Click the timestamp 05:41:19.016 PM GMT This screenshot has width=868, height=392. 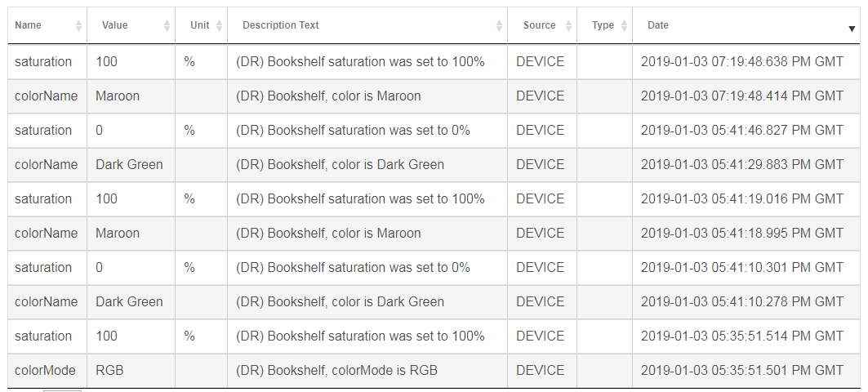[x=741, y=199]
